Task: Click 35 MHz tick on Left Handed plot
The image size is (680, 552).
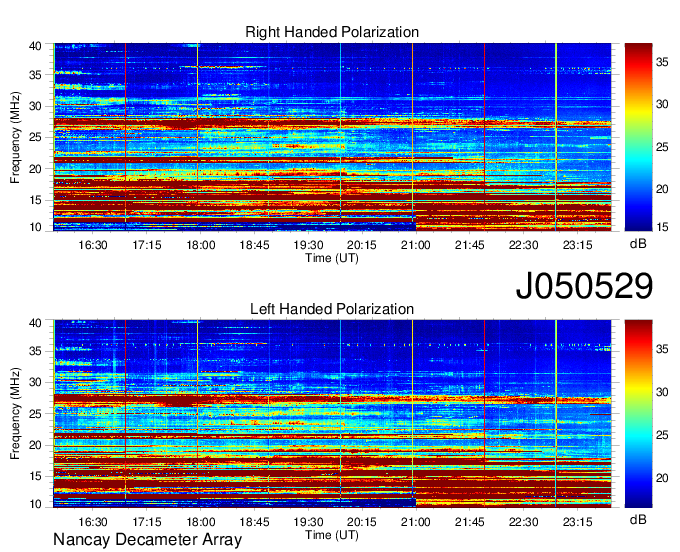Action: click(x=35, y=351)
